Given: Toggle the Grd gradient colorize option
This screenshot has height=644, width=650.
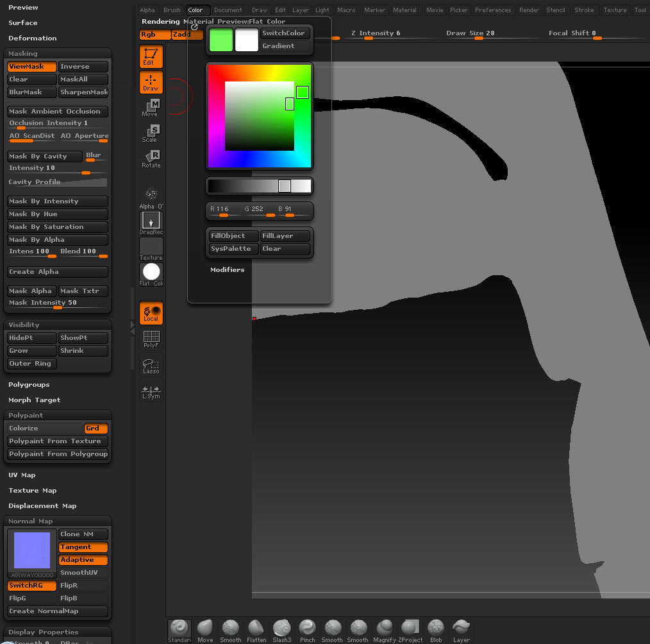Looking at the screenshot, I should (96, 428).
